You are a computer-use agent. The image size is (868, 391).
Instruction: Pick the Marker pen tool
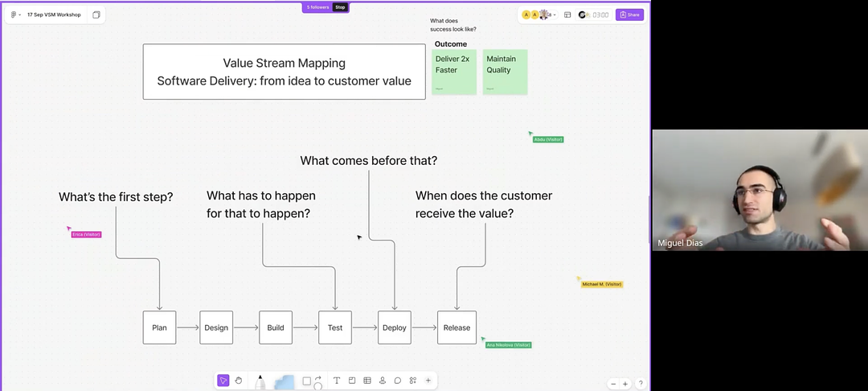click(x=260, y=381)
